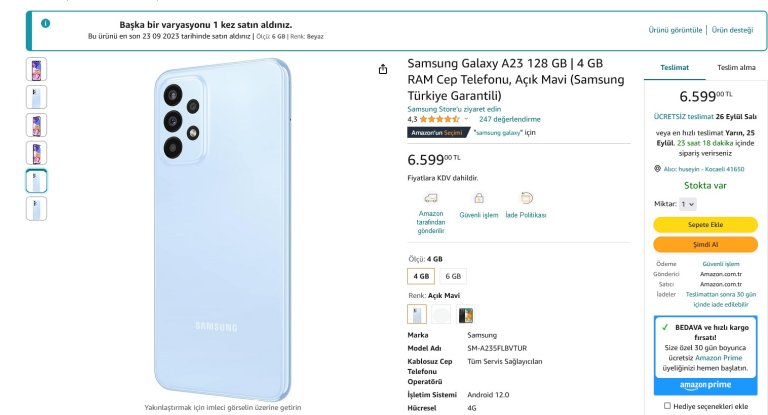Click the info icon in purchase banner
Screen dimensions: 768x415
pyautogui.click(x=46, y=23)
